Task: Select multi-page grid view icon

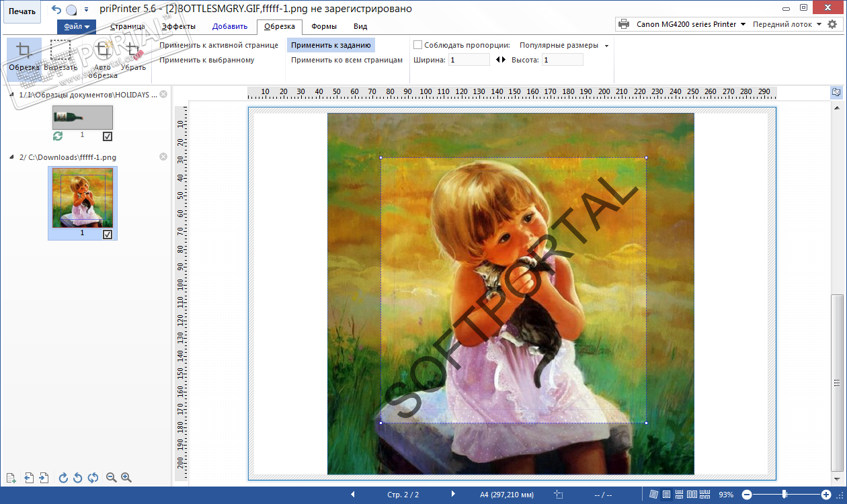Action: pyautogui.click(x=706, y=495)
